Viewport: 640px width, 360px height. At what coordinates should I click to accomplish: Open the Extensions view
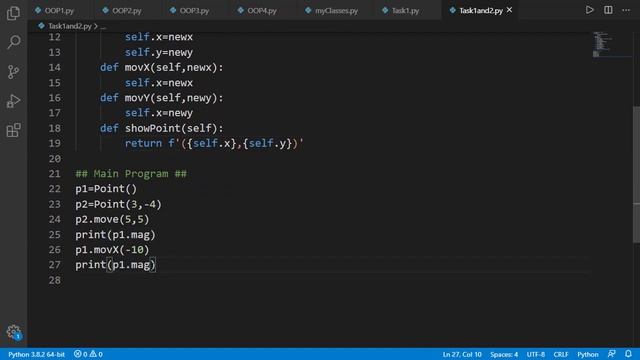(13, 130)
